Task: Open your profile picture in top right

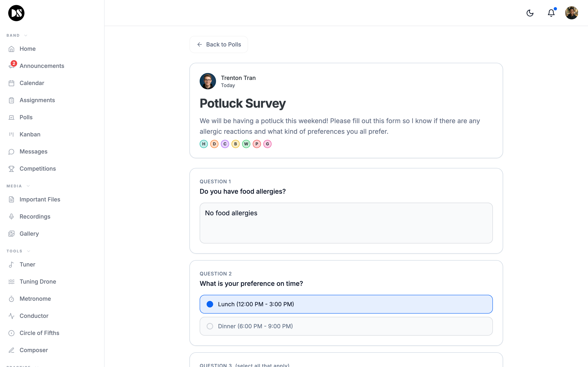Action: coord(571,13)
